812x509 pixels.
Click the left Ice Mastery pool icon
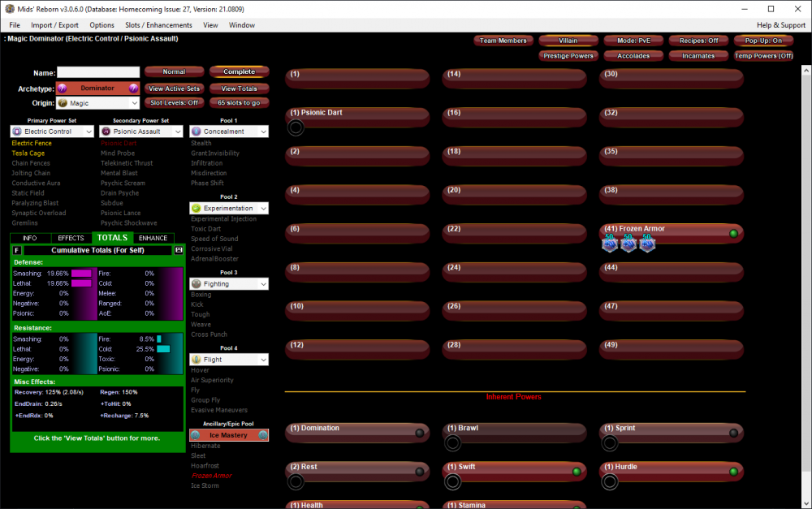(196, 435)
